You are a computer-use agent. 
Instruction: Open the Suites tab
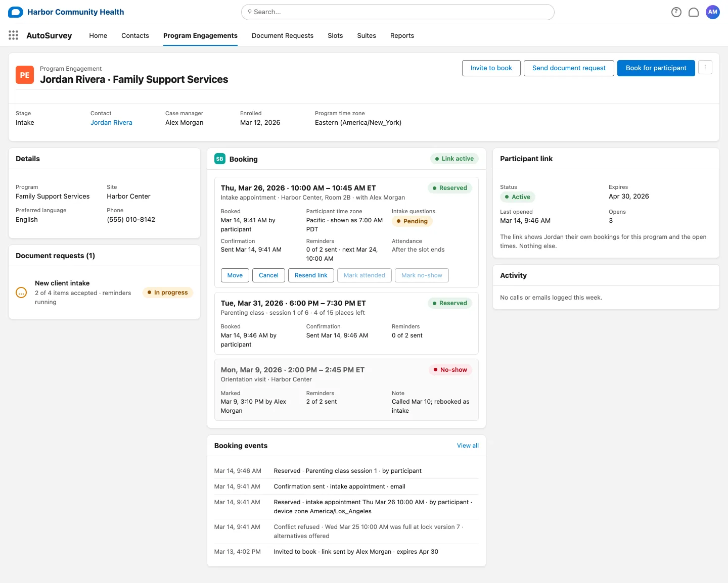tap(367, 35)
